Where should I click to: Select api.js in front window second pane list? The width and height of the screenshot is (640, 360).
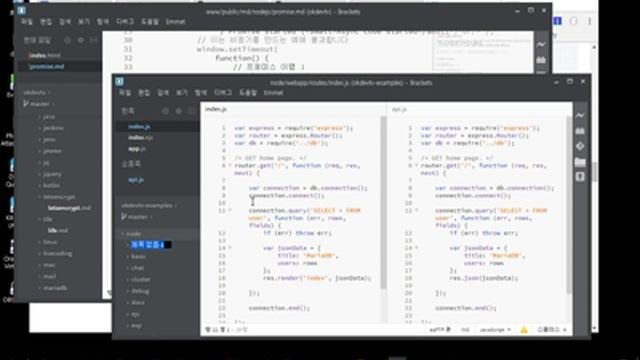click(x=136, y=180)
